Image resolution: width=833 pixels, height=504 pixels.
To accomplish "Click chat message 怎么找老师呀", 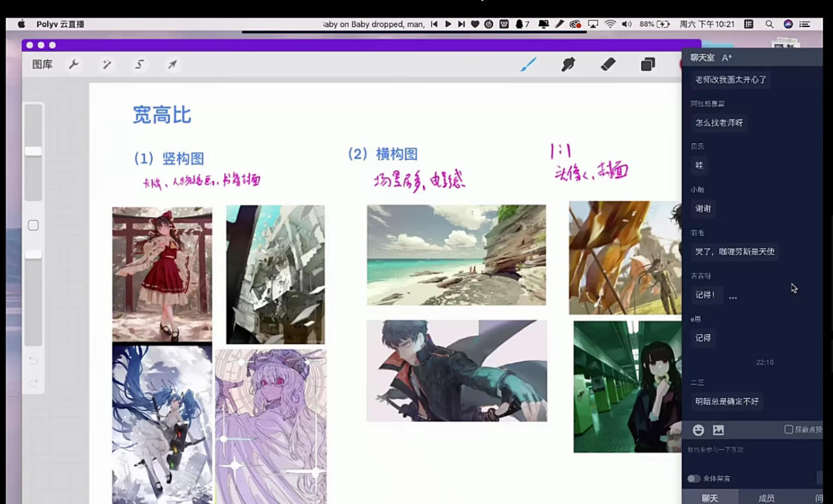I will click(719, 122).
